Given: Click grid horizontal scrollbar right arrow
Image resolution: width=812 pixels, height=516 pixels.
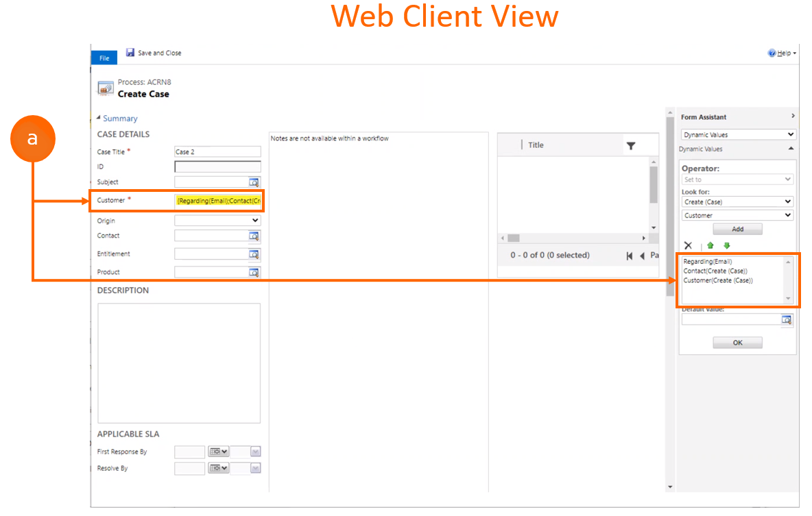Looking at the screenshot, I should click(644, 238).
